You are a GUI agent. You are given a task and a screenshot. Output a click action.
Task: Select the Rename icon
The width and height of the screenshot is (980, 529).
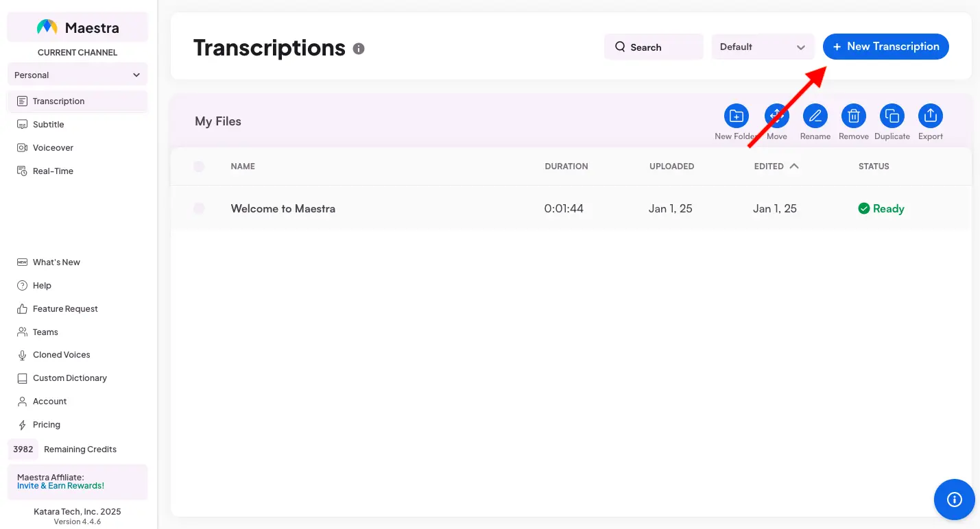(815, 115)
